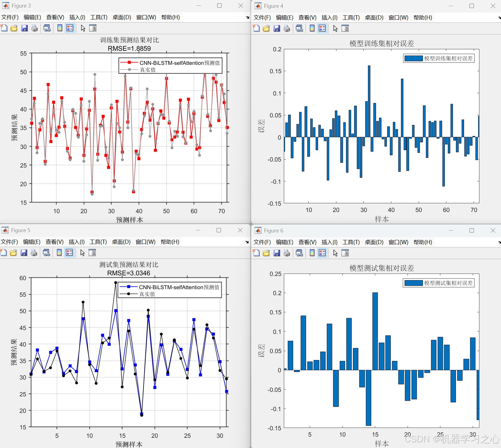Open file icon in Figure 3 toolbar
Image resolution: width=501 pixels, height=448 pixels.
point(14,28)
